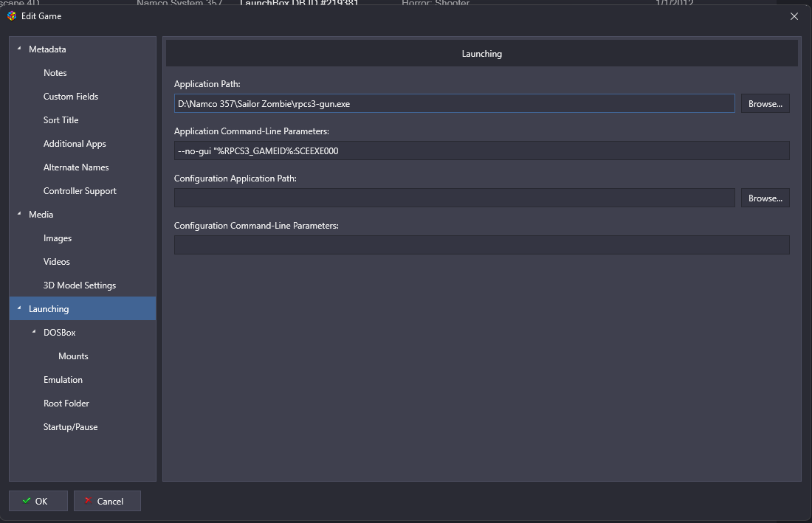Open 3D Model Settings page
This screenshot has width=812, height=523.
(79, 285)
